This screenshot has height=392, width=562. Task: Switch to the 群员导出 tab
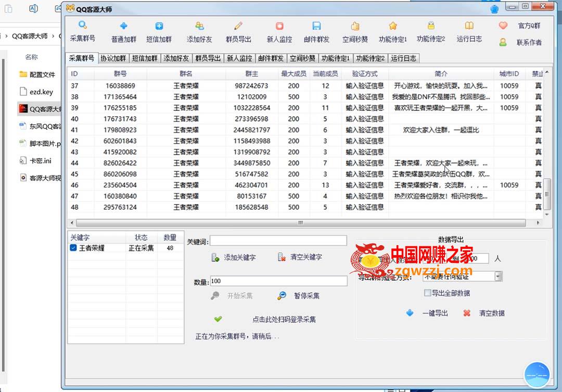pos(208,58)
